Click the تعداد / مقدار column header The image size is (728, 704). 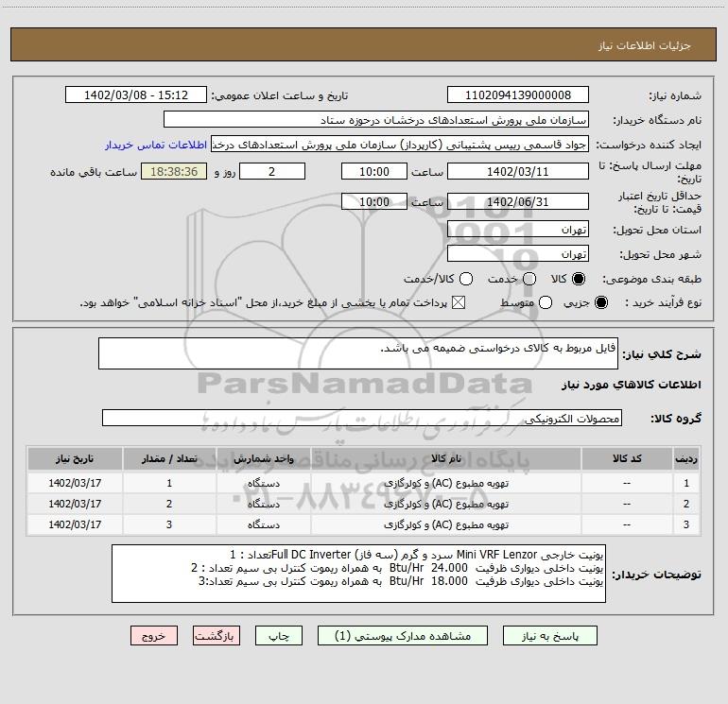(x=169, y=458)
